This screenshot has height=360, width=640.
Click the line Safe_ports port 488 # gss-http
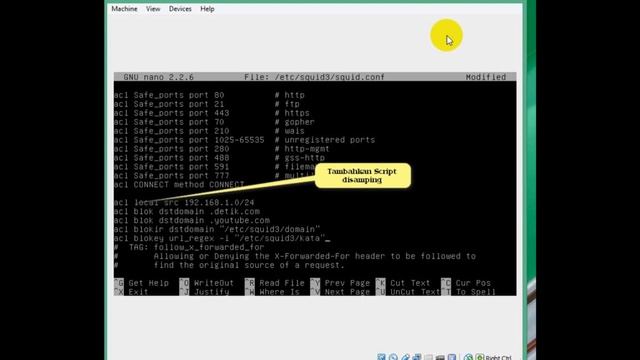point(220,158)
